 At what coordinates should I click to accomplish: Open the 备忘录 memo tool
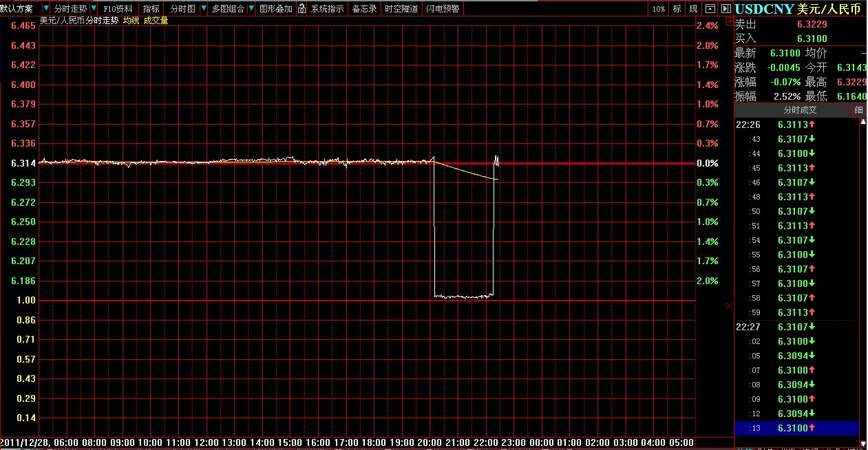tap(365, 9)
